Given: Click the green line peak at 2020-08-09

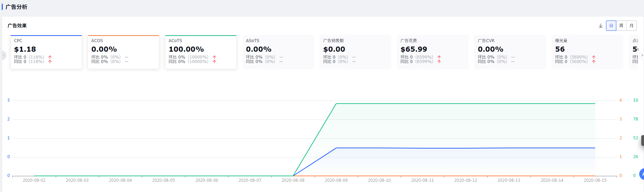Looking at the screenshot, I should tap(336, 103).
